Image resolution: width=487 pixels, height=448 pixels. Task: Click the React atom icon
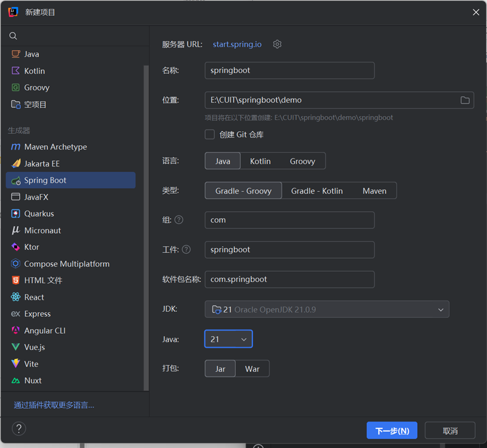tap(16, 297)
